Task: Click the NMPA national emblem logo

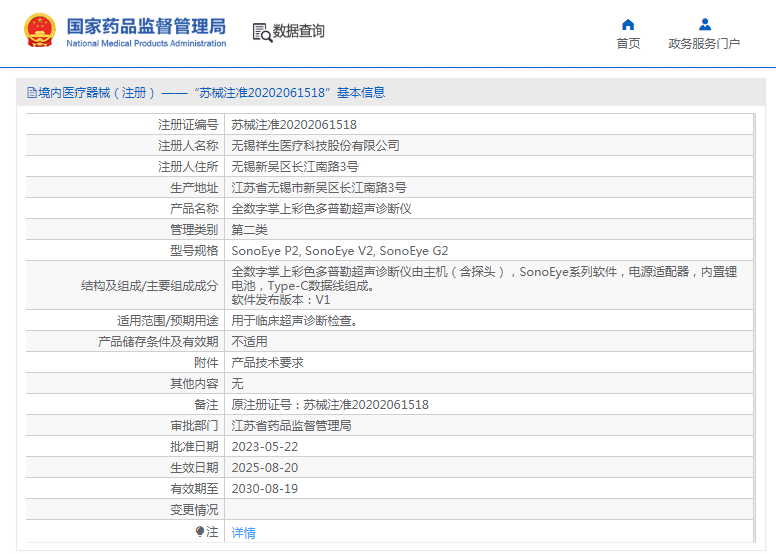Action: [x=40, y=31]
